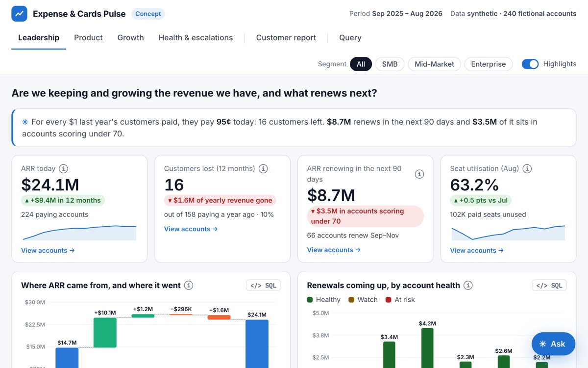Open View accounts link in ARR renewing card

(x=334, y=250)
